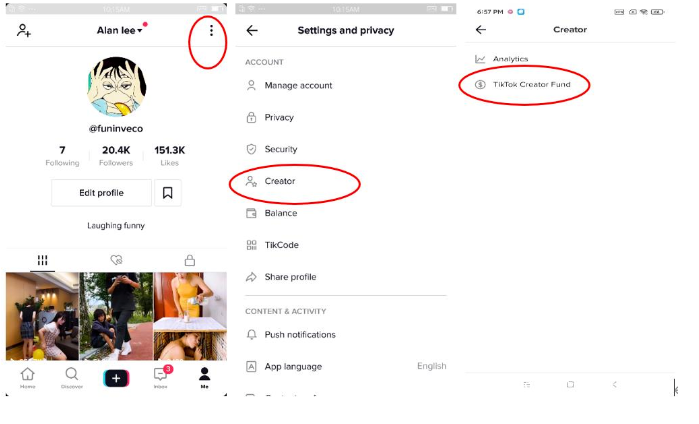Open the first video thumbnail
This screenshot has width=699, height=424.
(42, 316)
